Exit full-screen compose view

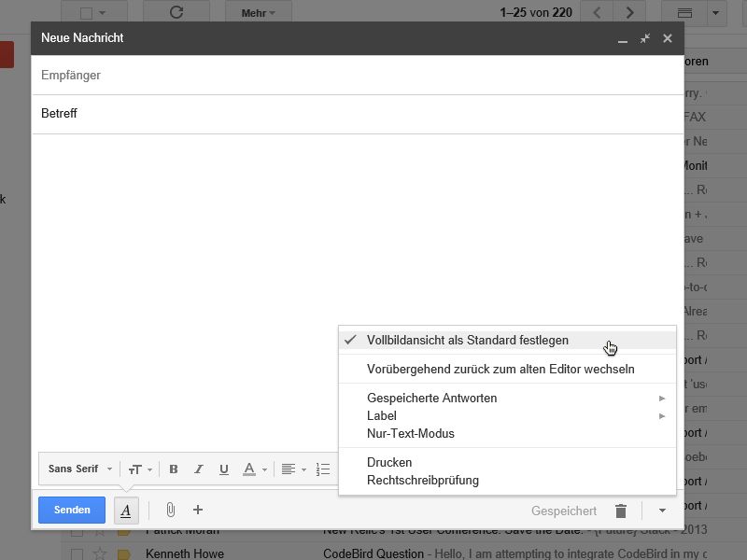[645, 38]
